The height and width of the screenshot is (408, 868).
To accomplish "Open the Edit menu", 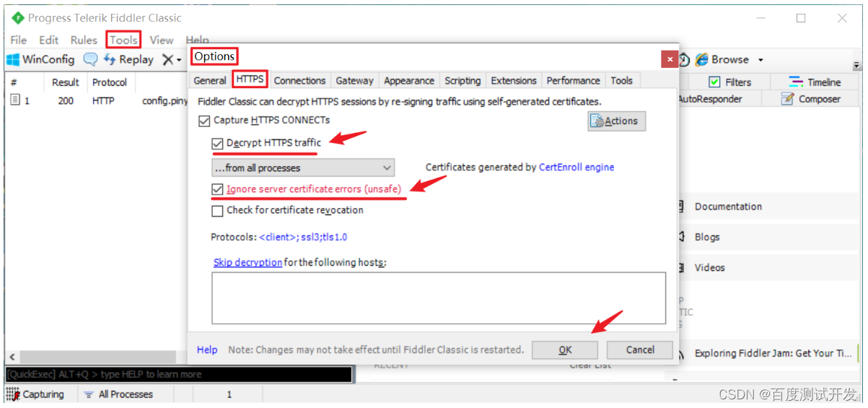I will point(49,40).
